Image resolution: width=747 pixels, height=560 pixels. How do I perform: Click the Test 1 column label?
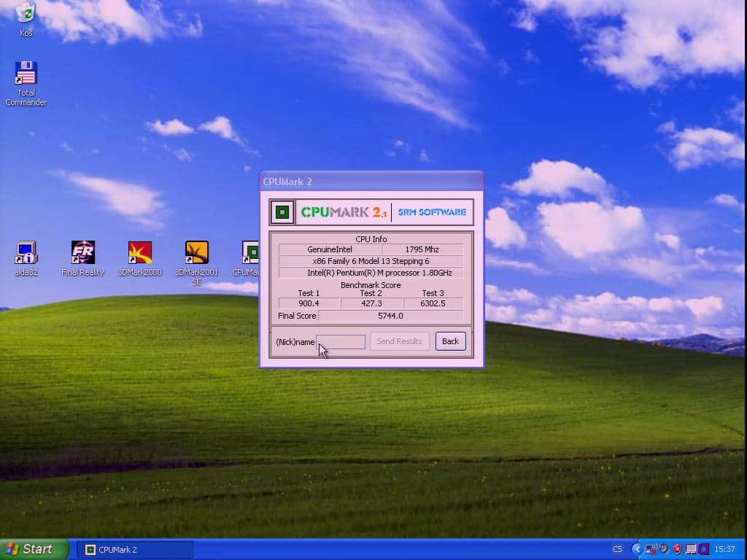(x=309, y=293)
